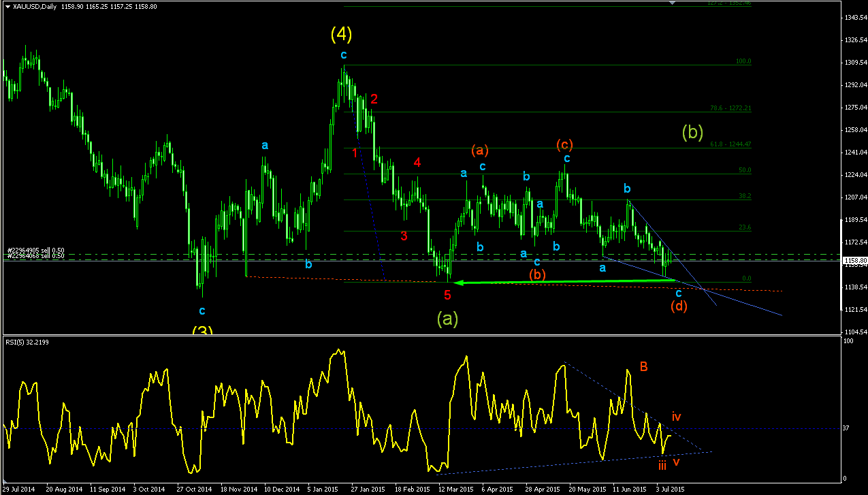Select the orange (a) wave label

coord(481,150)
